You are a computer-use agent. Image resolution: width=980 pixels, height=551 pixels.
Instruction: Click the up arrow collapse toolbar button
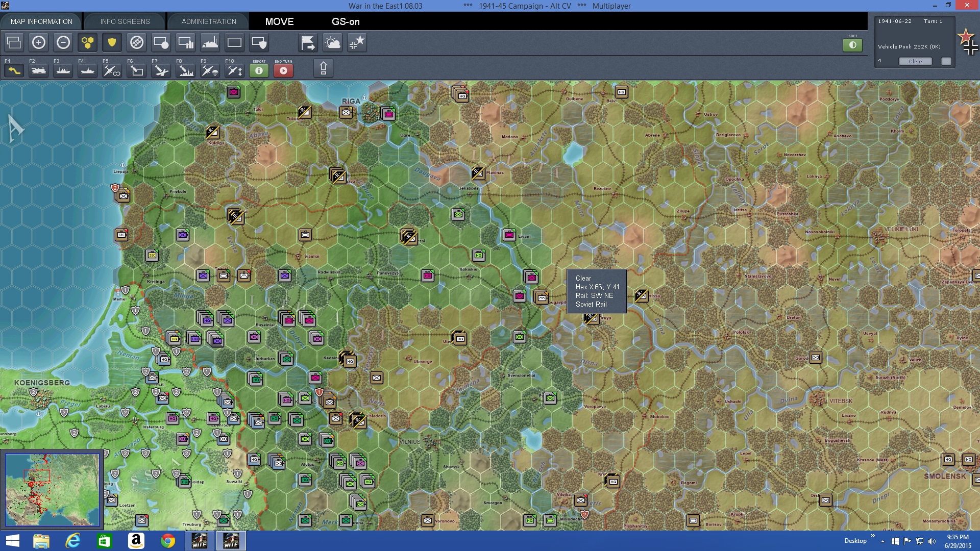pyautogui.click(x=323, y=68)
